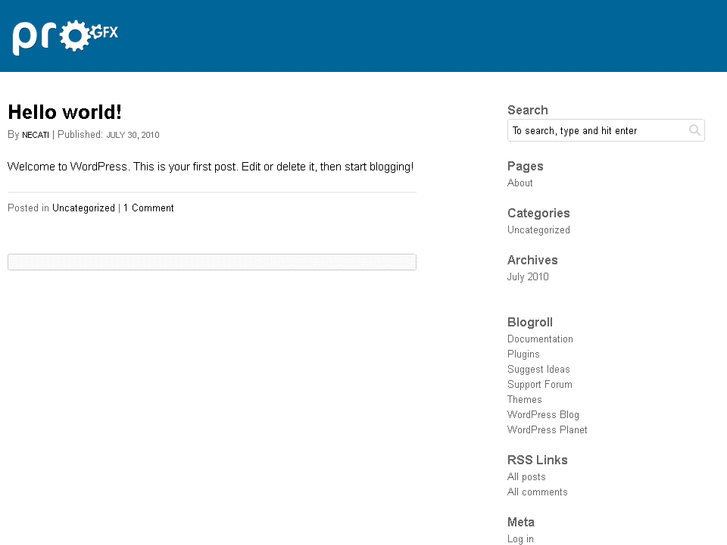Open the Documentation blogroll link
This screenshot has height=545, width=727.
click(x=540, y=339)
